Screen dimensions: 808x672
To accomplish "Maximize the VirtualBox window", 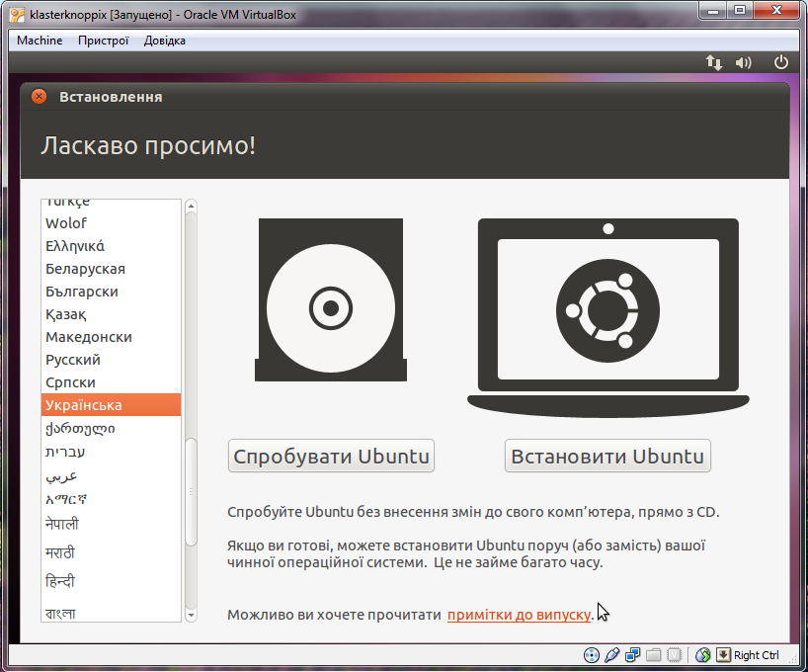I will [740, 10].
